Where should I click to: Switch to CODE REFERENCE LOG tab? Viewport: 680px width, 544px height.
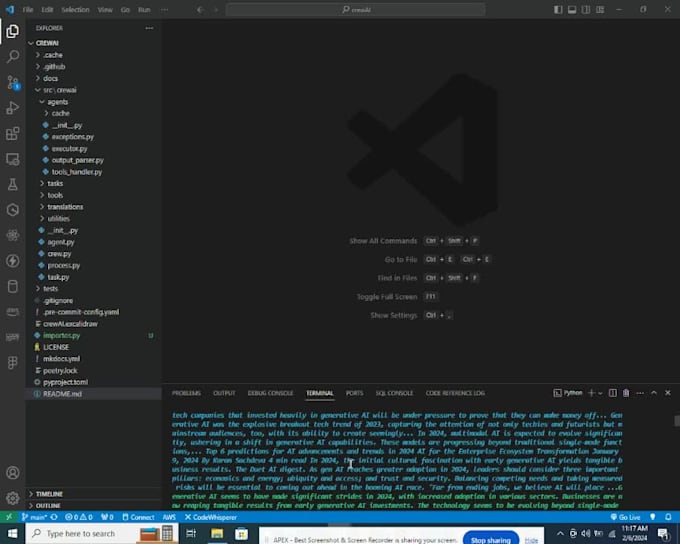tap(455, 393)
